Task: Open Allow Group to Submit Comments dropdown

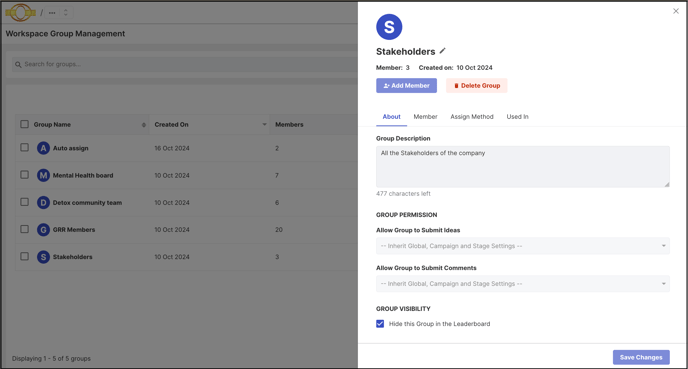Action: click(x=523, y=283)
